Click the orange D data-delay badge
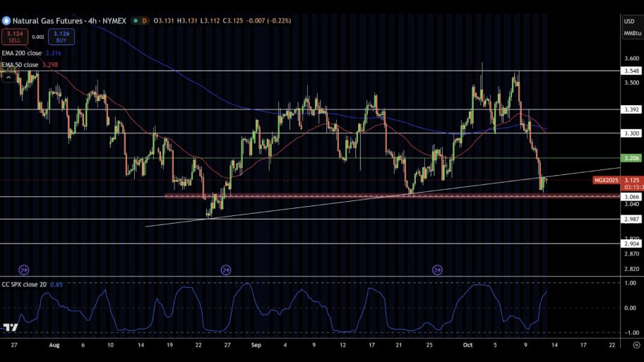Image resolution: width=644 pixels, height=362 pixels. coord(145,20)
